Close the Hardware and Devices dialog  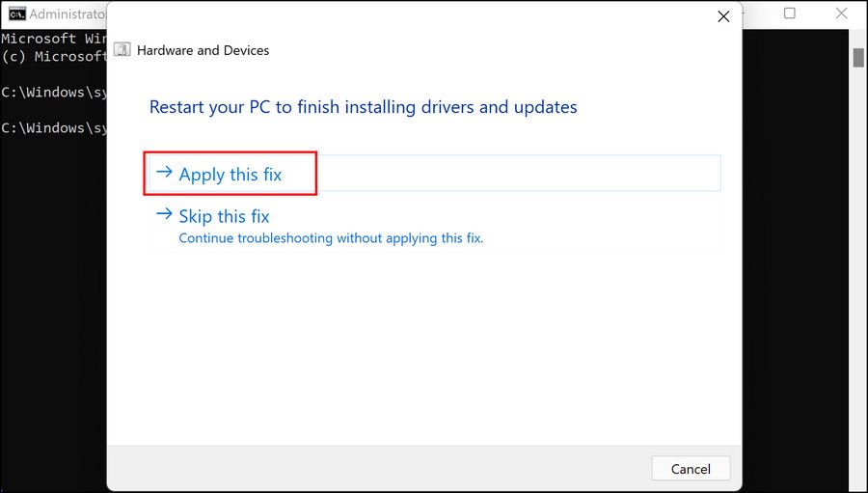click(x=722, y=16)
